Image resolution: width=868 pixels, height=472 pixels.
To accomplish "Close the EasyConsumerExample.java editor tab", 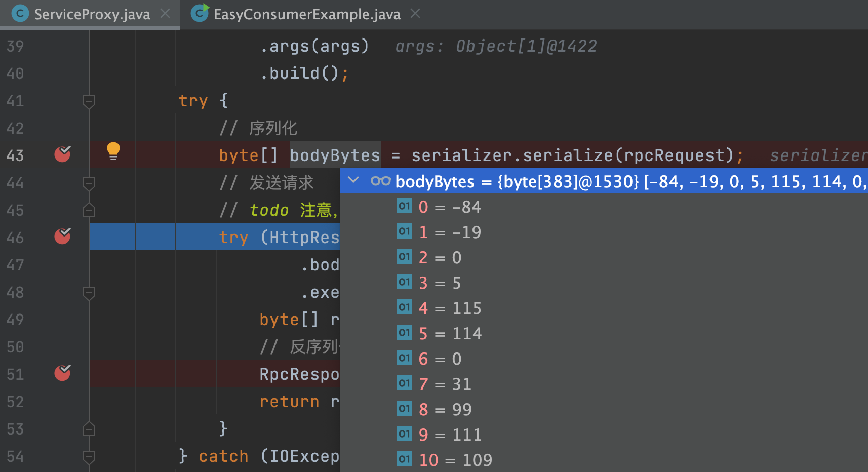I will click(415, 14).
